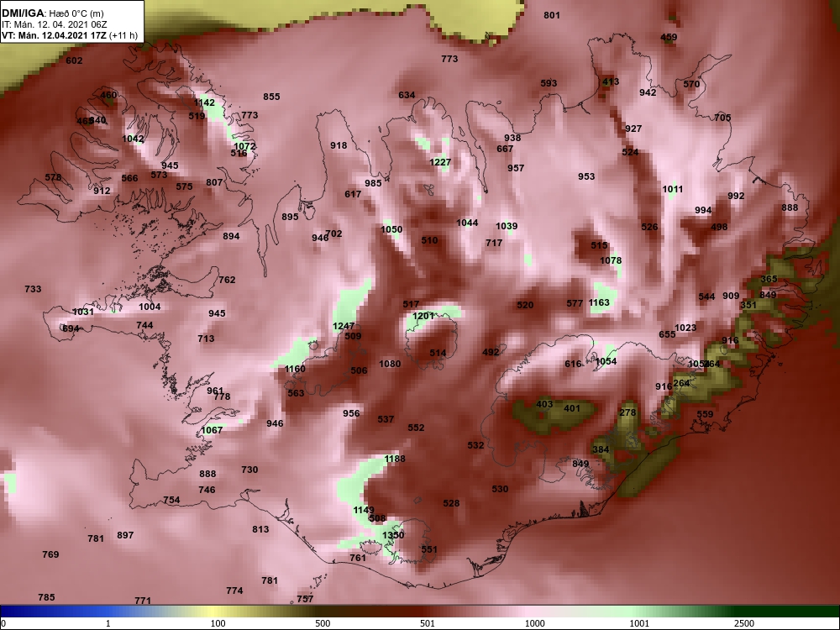Click the number 705 on the map

[722, 118]
